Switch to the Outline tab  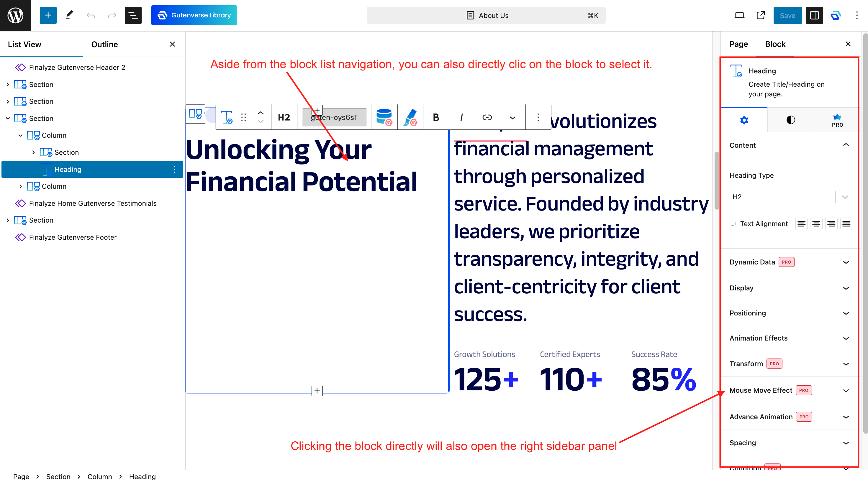[x=104, y=45]
